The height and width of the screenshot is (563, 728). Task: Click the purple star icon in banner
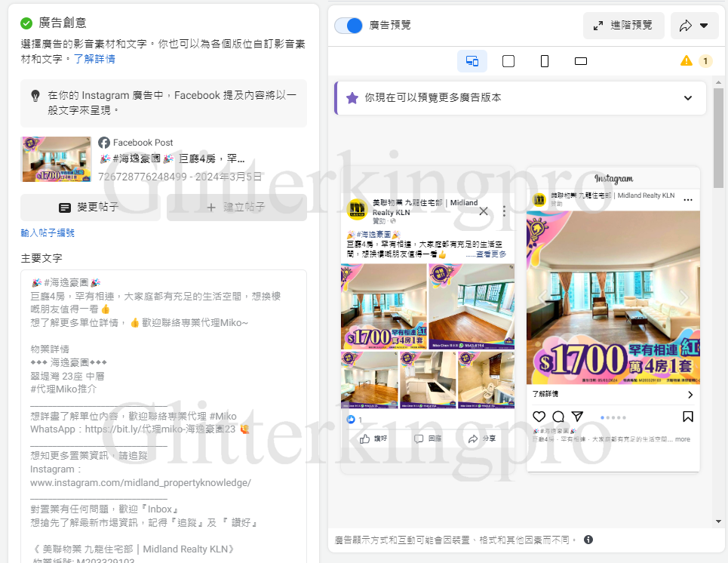click(352, 98)
